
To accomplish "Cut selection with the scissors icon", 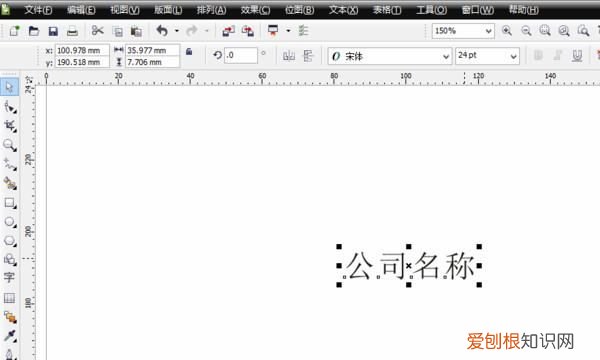I will click(x=98, y=31).
